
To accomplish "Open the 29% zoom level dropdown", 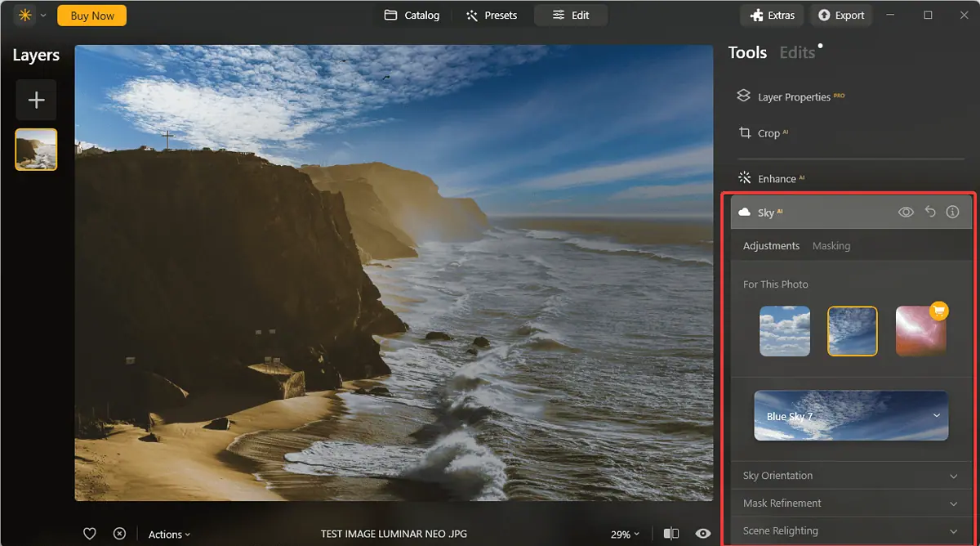I will point(625,535).
